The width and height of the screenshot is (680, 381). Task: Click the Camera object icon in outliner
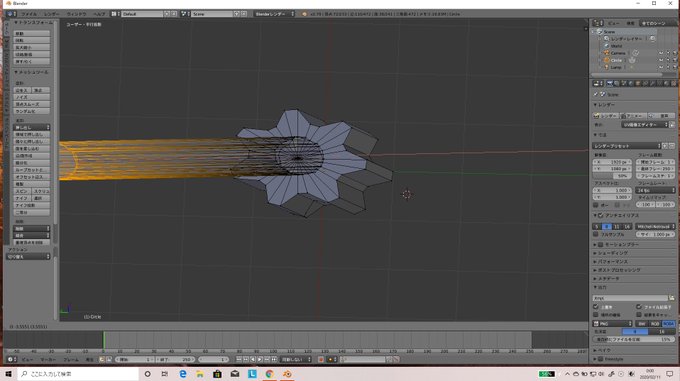point(607,53)
